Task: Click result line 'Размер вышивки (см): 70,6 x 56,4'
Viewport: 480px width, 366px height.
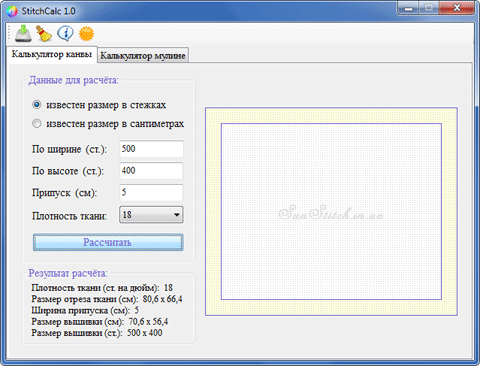Action: (x=100, y=322)
